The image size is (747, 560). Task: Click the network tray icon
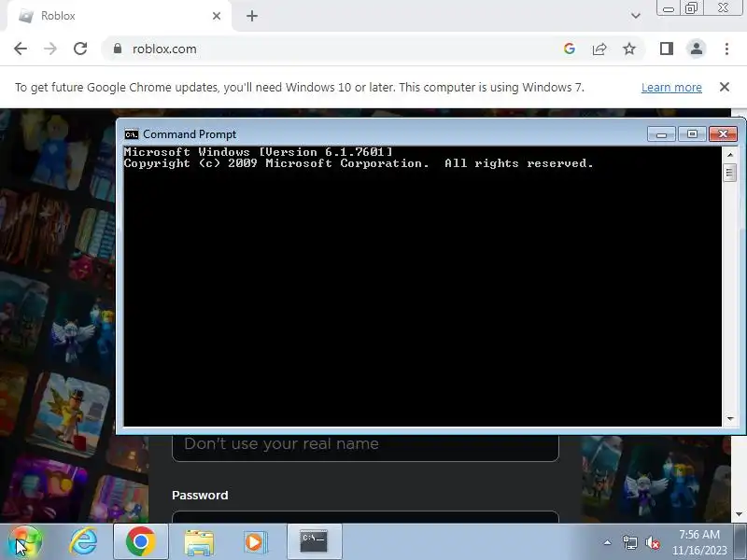pyautogui.click(x=629, y=542)
